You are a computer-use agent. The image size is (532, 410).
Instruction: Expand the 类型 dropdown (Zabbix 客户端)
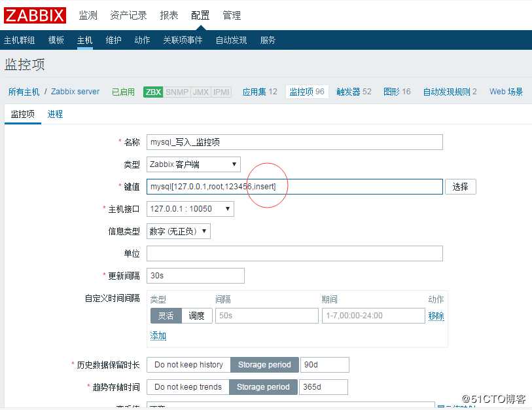194,164
